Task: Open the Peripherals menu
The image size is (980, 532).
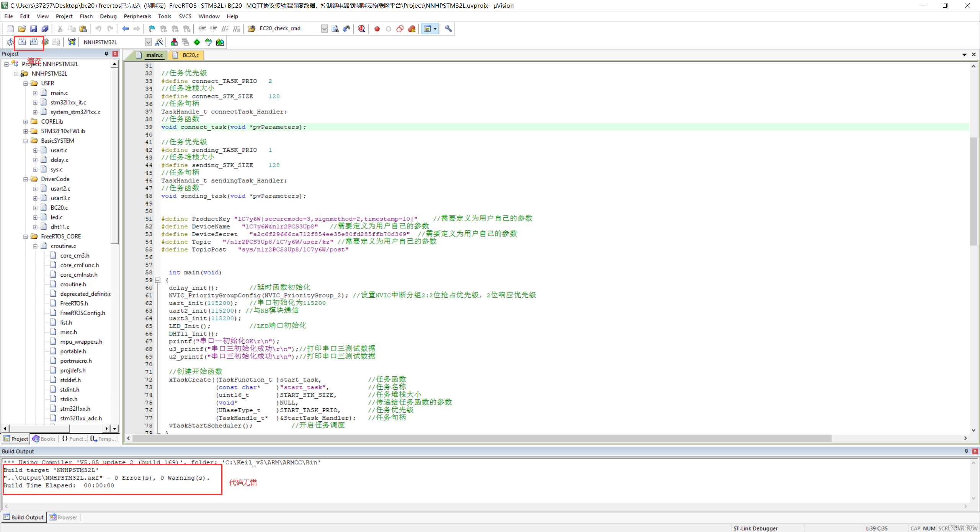Action: [x=137, y=16]
